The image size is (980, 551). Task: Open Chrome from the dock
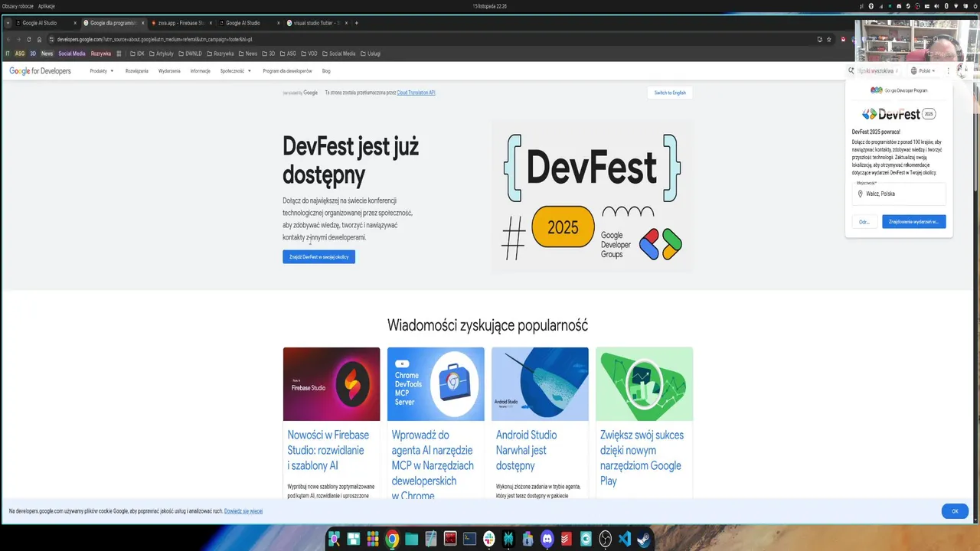(x=392, y=538)
